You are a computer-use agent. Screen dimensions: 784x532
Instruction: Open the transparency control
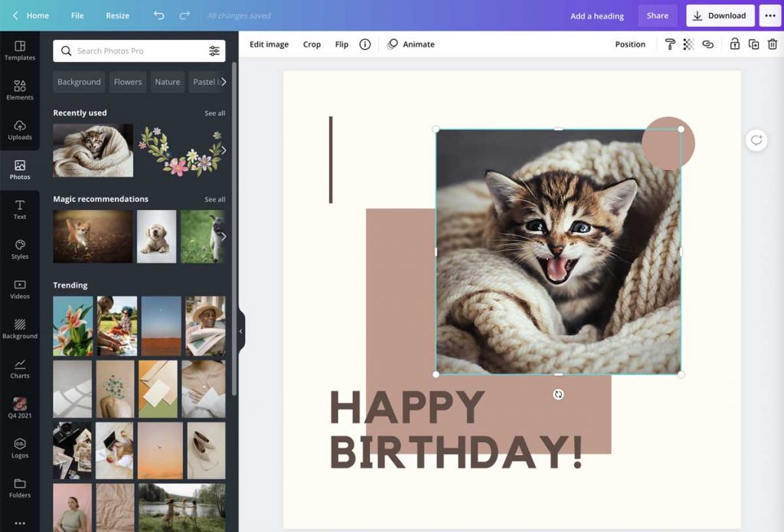coord(688,44)
